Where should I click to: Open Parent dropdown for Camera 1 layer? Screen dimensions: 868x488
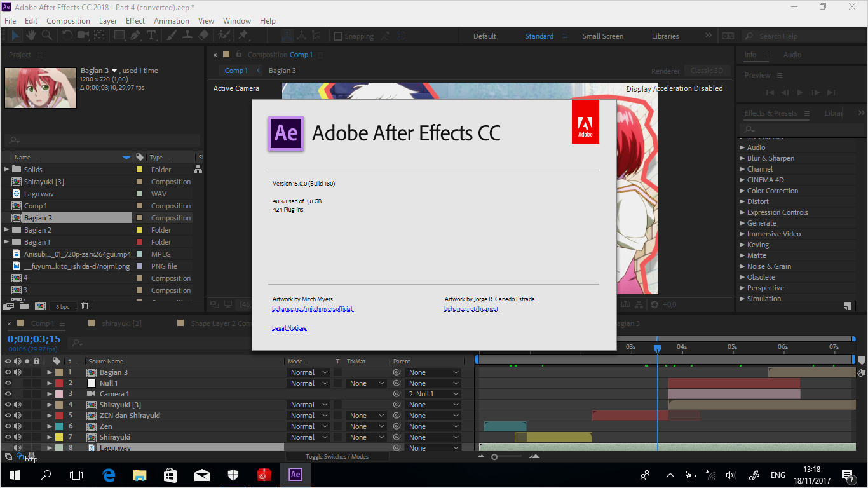[x=433, y=394]
